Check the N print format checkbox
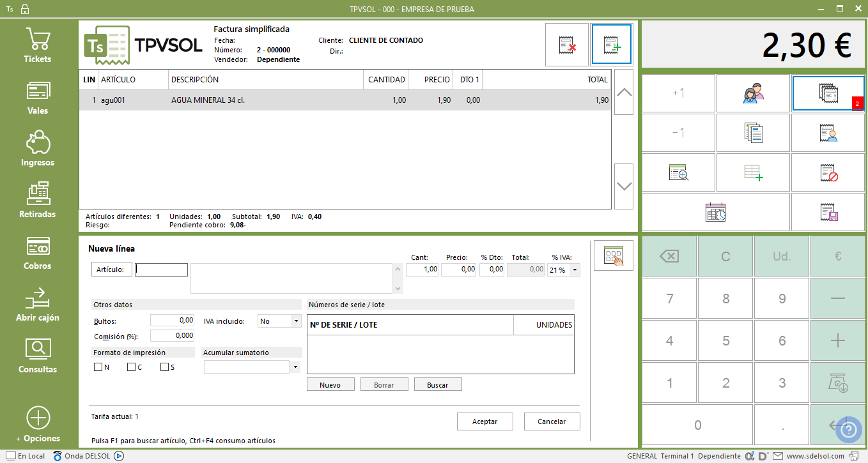This screenshot has height=463, width=868. (x=98, y=367)
